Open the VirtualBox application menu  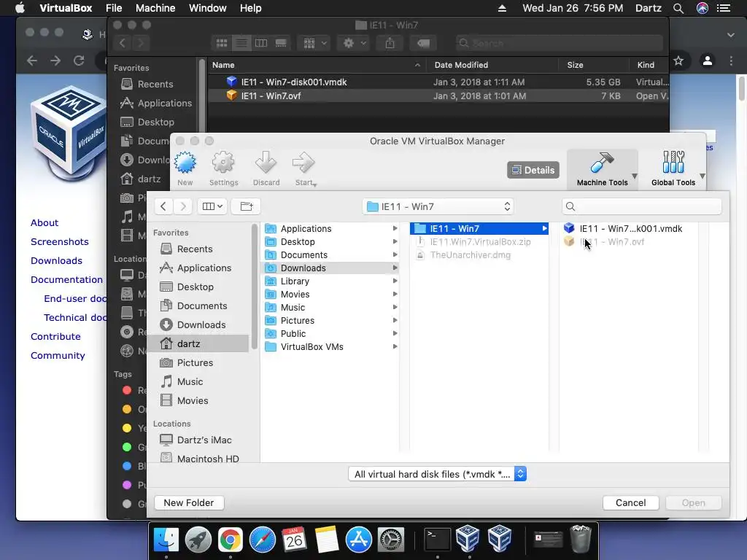[66, 8]
